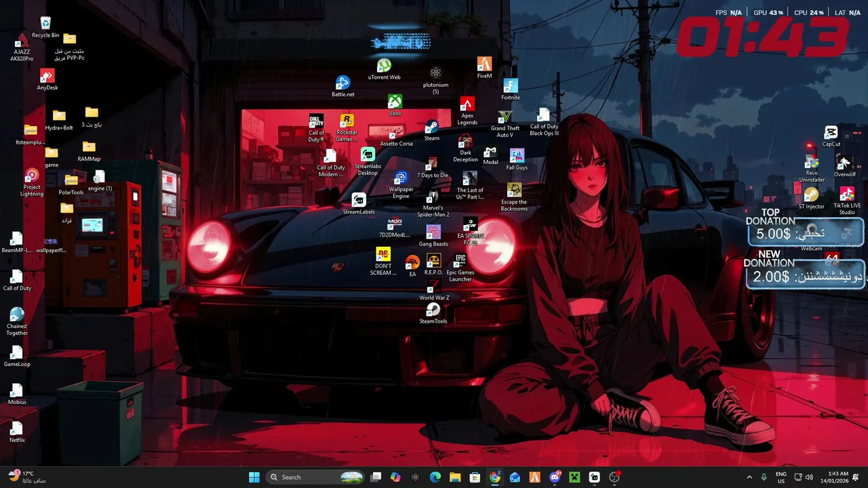Select the Apex Legends shortcut
Viewport: 868px width, 488px height.
[467, 111]
